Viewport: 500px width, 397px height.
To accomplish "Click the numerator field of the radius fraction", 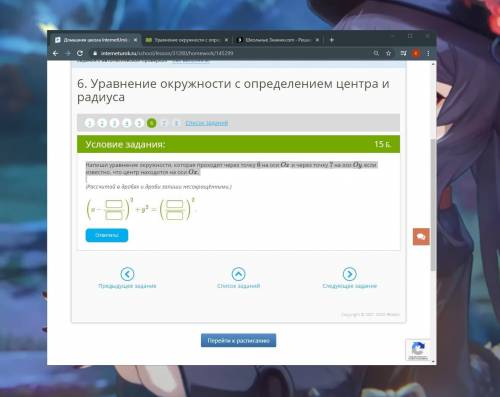I will [x=175, y=204].
